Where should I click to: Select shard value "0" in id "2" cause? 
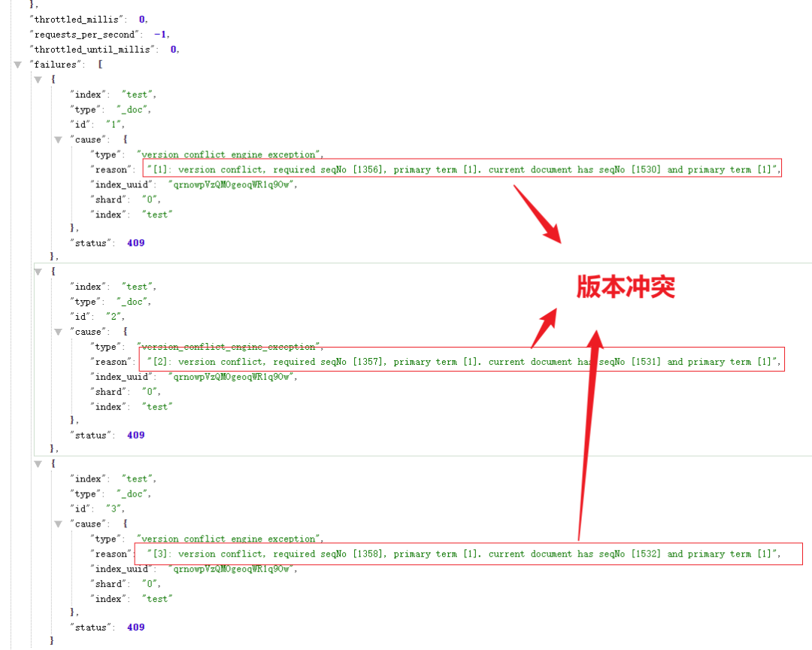click(150, 392)
